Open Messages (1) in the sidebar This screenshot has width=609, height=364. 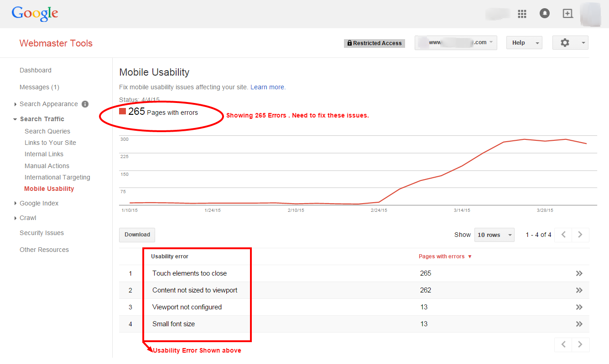click(x=39, y=87)
